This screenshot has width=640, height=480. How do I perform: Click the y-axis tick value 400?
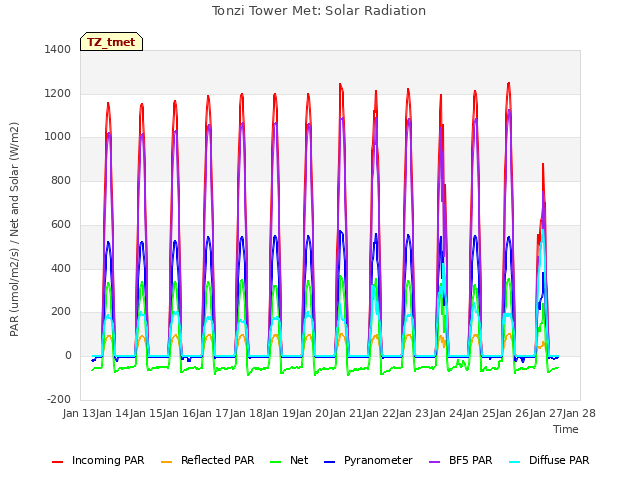(x=61, y=269)
